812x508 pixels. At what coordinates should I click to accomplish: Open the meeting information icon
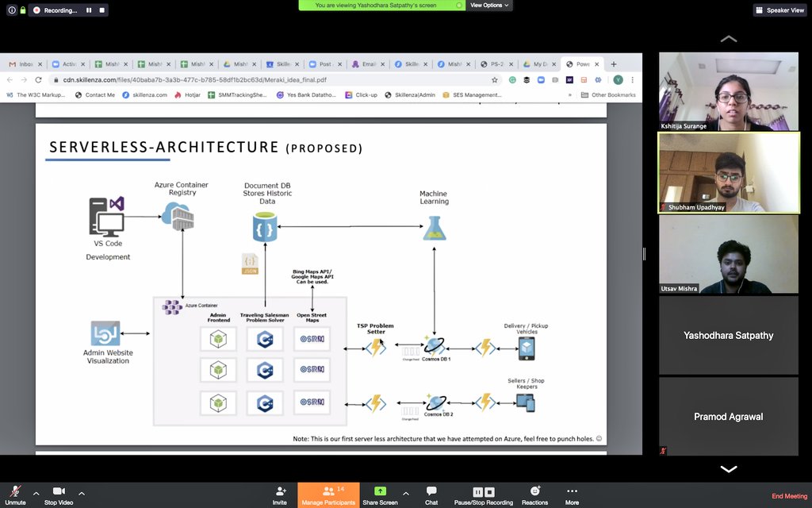tap(11, 10)
